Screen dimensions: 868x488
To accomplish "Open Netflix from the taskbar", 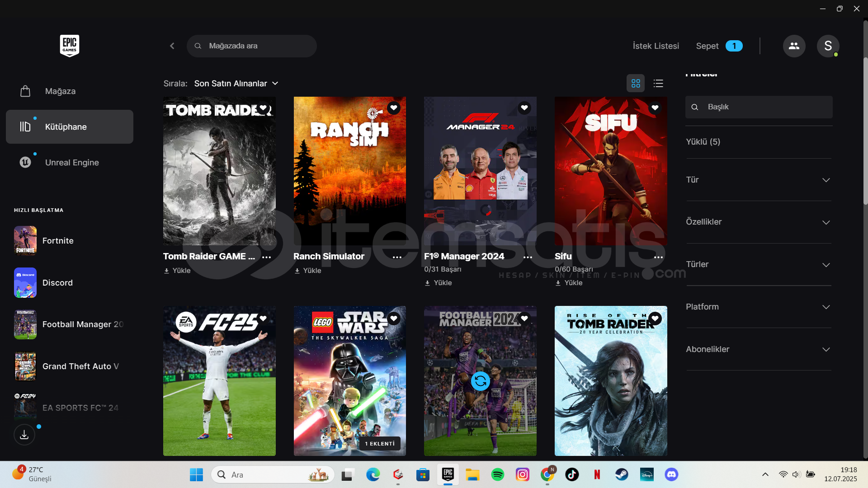I will (597, 475).
